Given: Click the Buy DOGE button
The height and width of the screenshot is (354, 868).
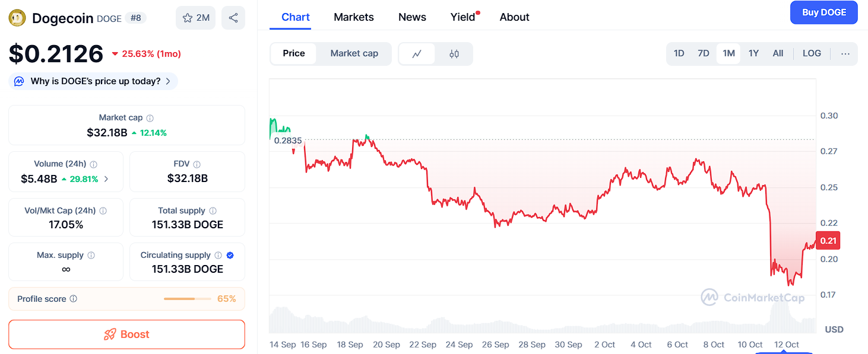Looking at the screenshot, I should [x=823, y=12].
